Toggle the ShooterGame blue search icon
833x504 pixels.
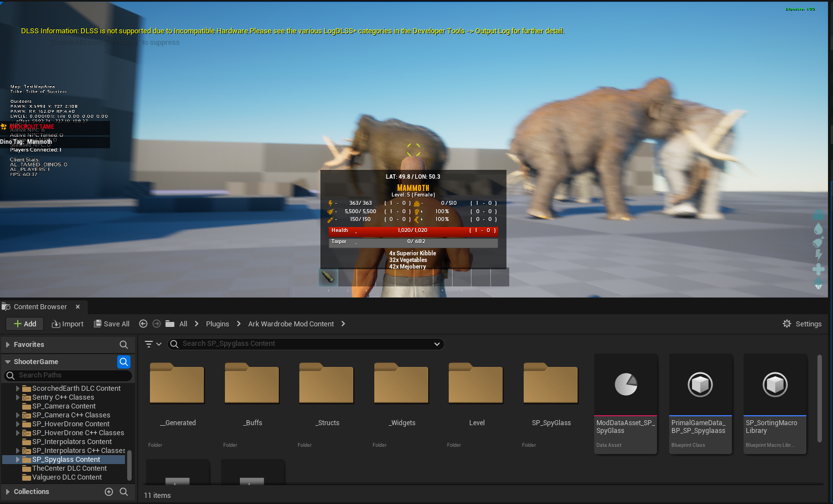coord(124,362)
